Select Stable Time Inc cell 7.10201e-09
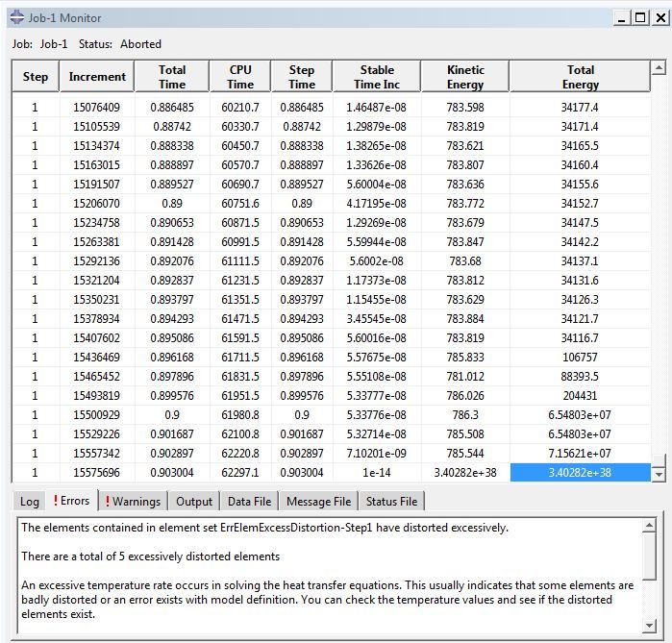 377,454
